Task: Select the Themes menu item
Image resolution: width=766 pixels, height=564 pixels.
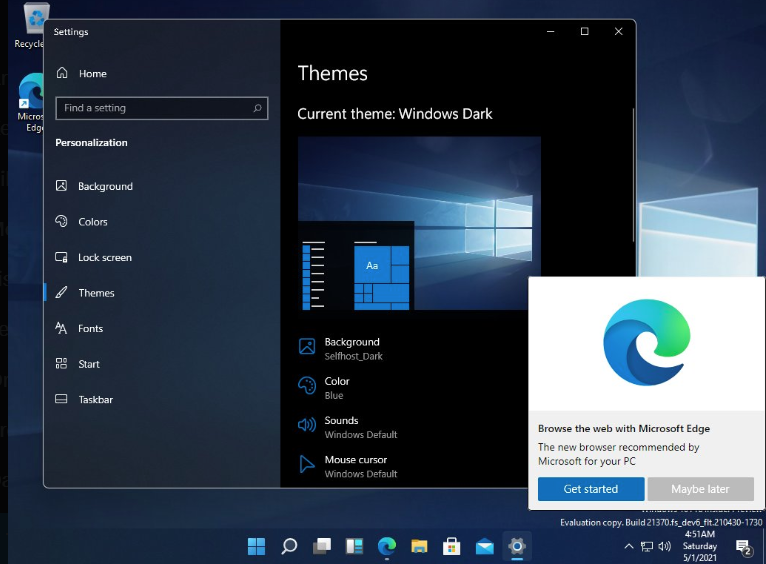Action: click(96, 293)
